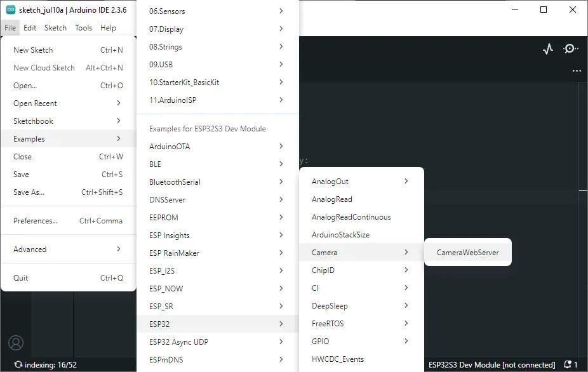Image resolution: width=588 pixels, height=372 pixels.
Task: Expand the ChipID example folder
Action: pyautogui.click(x=361, y=270)
